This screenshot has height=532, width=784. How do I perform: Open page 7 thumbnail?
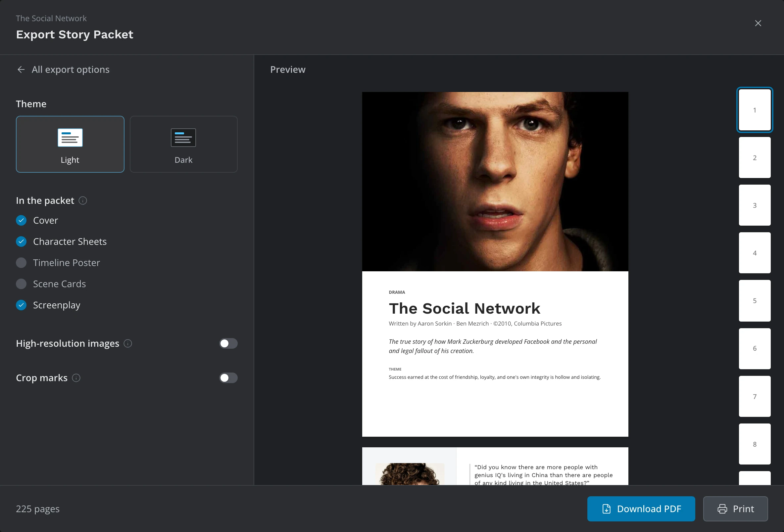pyautogui.click(x=755, y=396)
